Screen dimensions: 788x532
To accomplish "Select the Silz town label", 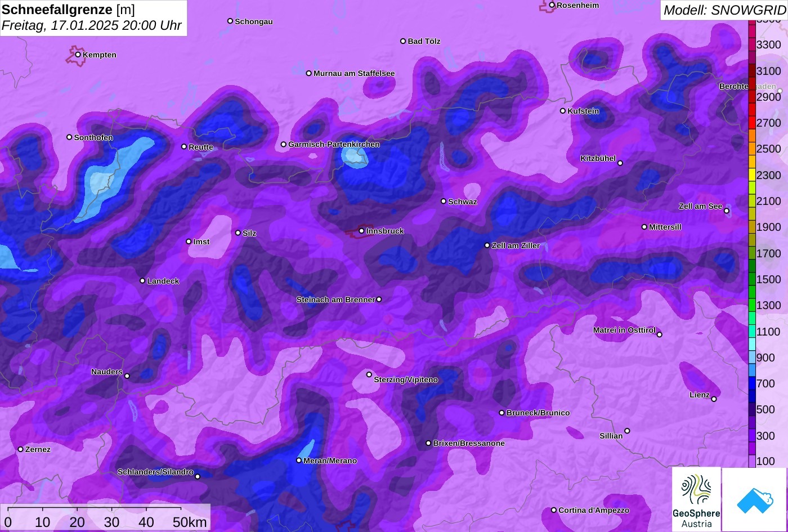I will point(249,233).
